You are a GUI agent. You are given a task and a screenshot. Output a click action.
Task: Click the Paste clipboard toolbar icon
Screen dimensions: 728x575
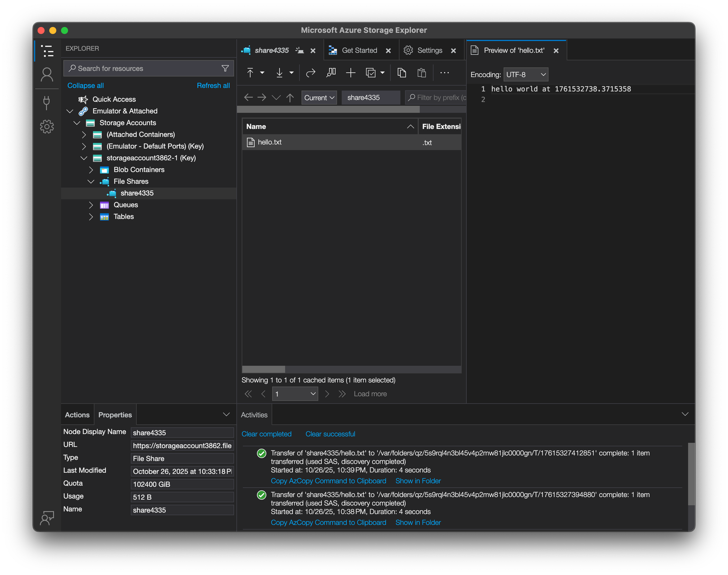coord(421,73)
